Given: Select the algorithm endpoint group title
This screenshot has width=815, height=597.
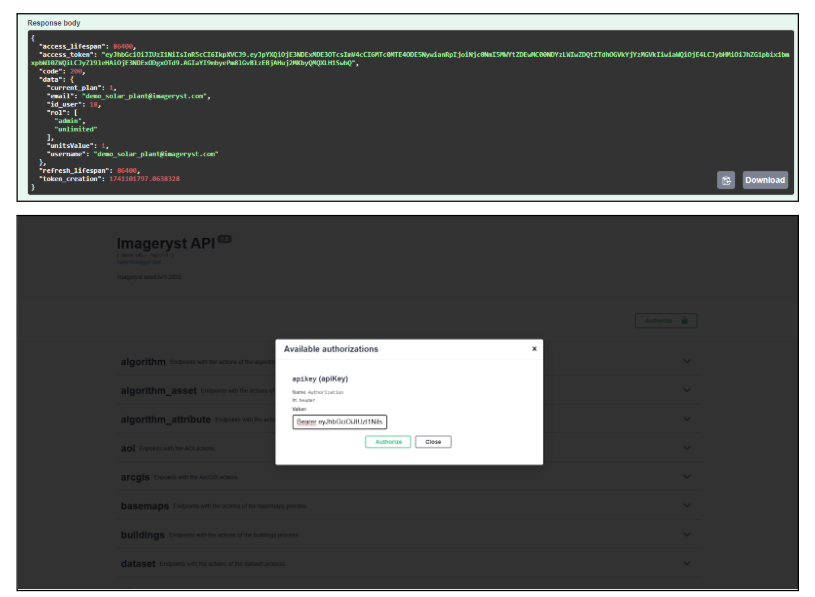Looking at the screenshot, I should coord(143,362).
